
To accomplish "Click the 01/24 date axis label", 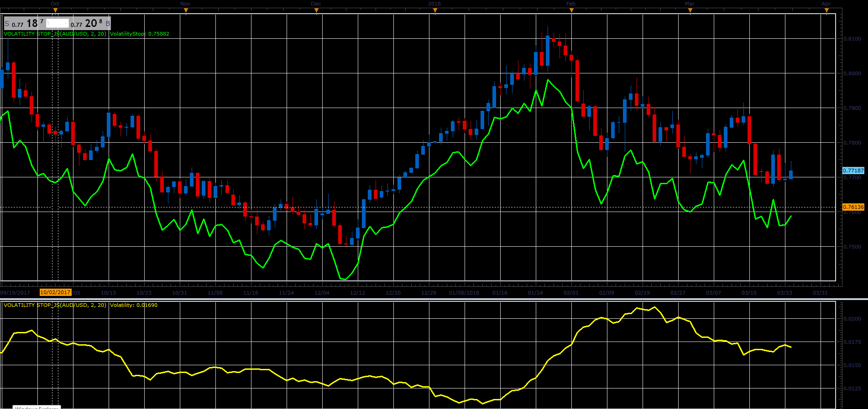I will pyautogui.click(x=535, y=293).
